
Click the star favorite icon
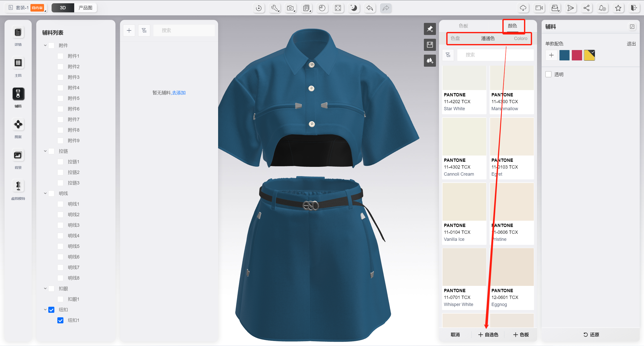(x=618, y=8)
